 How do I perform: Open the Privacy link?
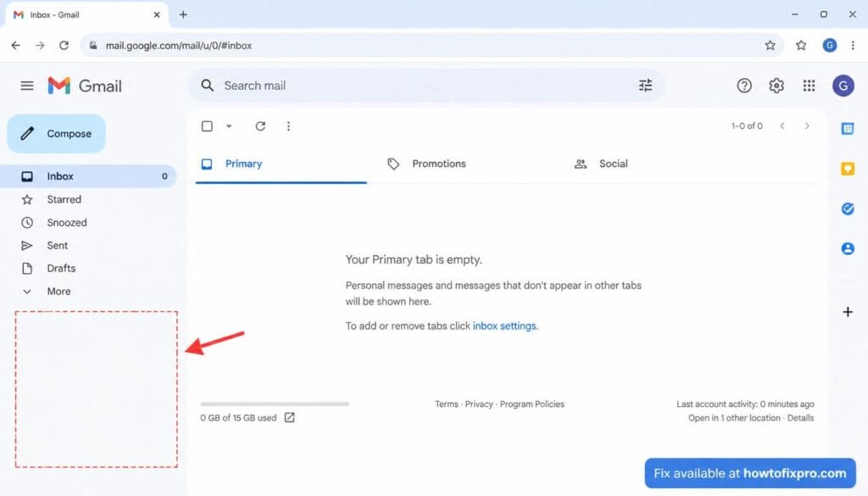coord(479,404)
